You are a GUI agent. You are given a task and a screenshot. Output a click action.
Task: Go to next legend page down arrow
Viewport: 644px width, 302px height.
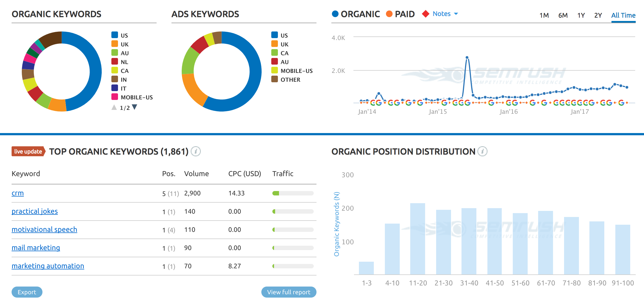tap(135, 107)
